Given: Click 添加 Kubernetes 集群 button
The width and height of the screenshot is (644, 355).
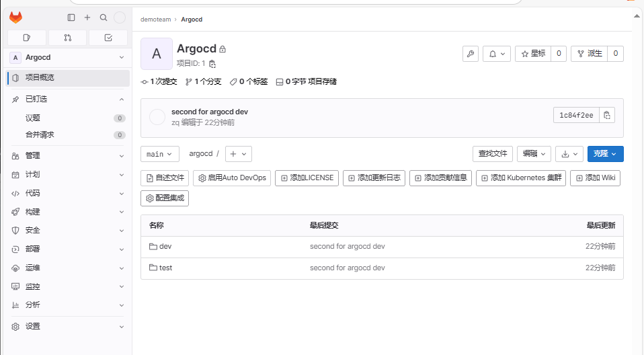Looking at the screenshot, I should (521, 178).
